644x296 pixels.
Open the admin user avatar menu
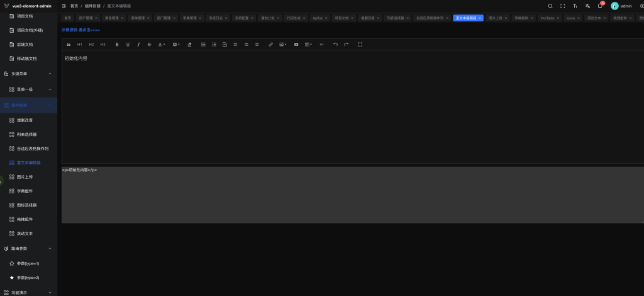click(621, 6)
